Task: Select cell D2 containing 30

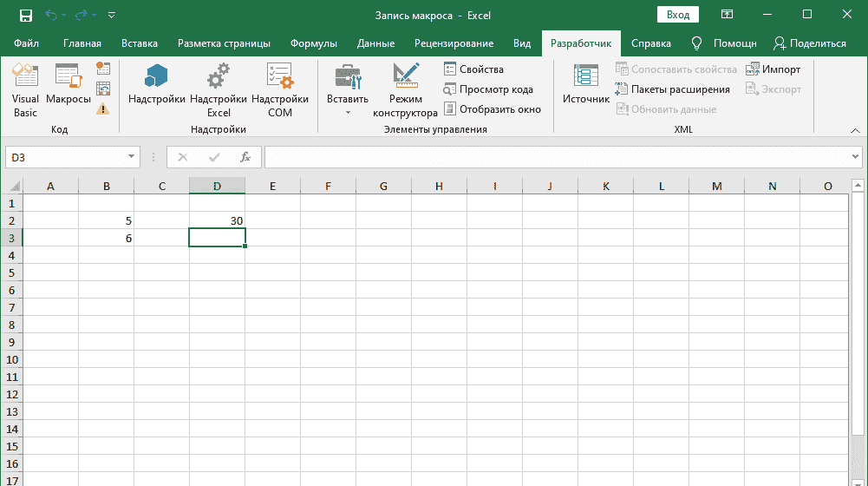Action: (x=217, y=220)
